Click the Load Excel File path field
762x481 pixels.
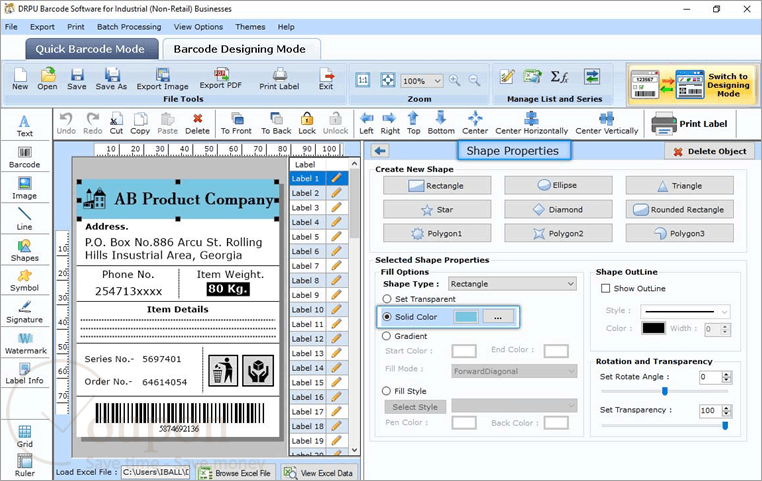pyautogui.click(x=156, y=472)
